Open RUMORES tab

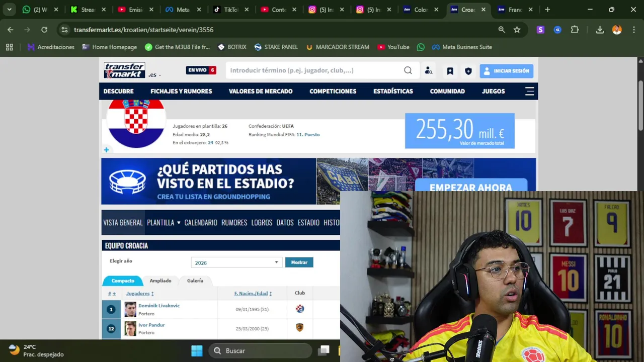(x=234, y=223)
